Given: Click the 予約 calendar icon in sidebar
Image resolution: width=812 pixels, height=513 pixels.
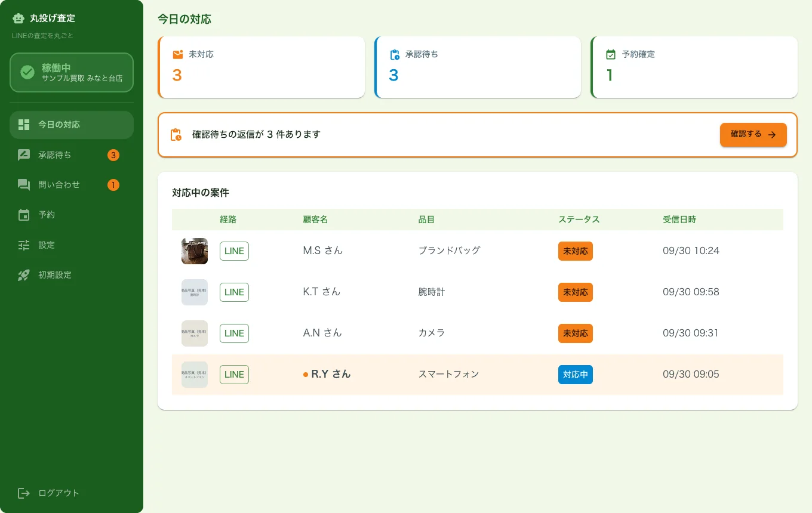Looking at the screenshot, I should (x=24, y=215).
